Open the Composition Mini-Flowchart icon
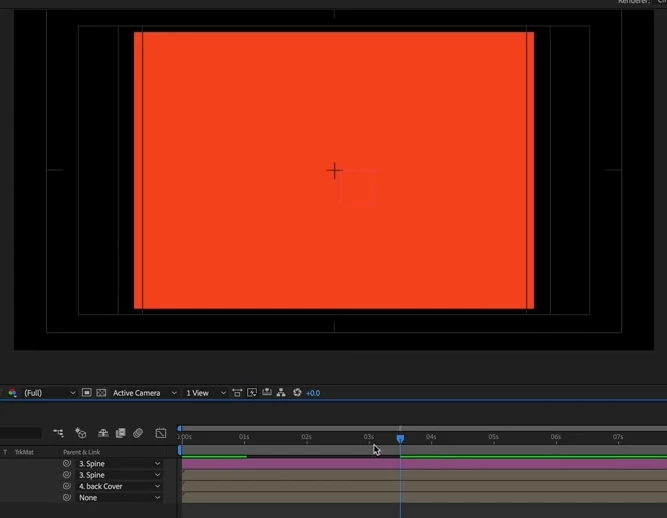The height and width of the screenshot is (518, 667). coord(58,433)
